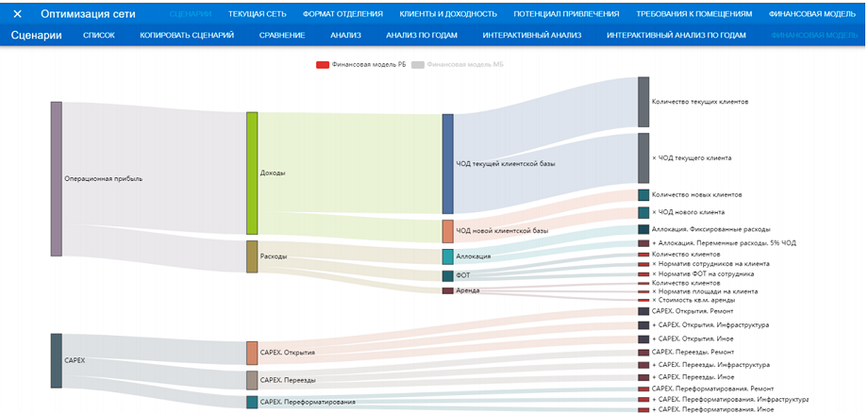Select ЧОД новой клиентской базы node
This screenshot has width=868, height=413.
(448, 231)
